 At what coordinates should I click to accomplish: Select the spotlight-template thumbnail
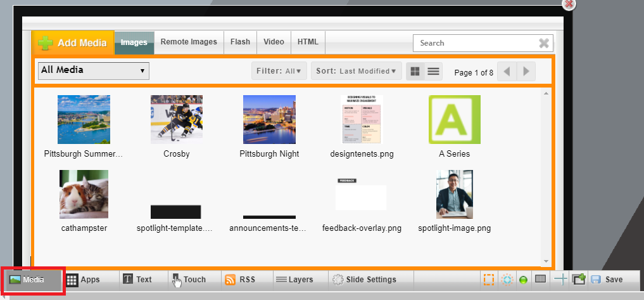click(x=176, y=212)
